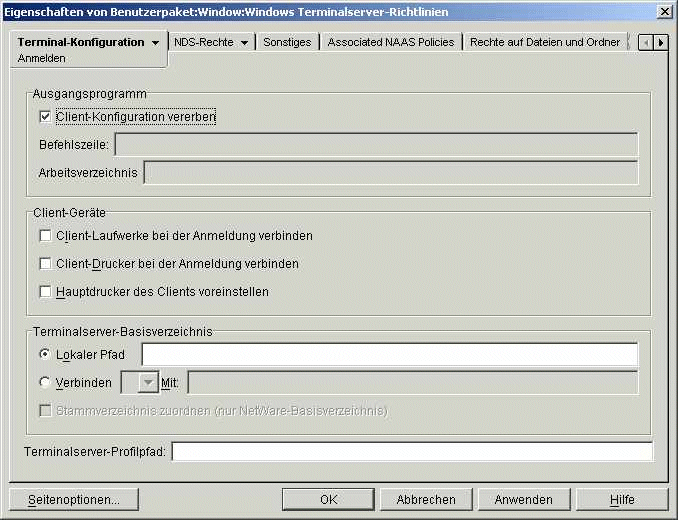This screenshot has width=678, height=520.
Task: Focus the Lokaler Pfad text field
Action: tap(390, 354)
